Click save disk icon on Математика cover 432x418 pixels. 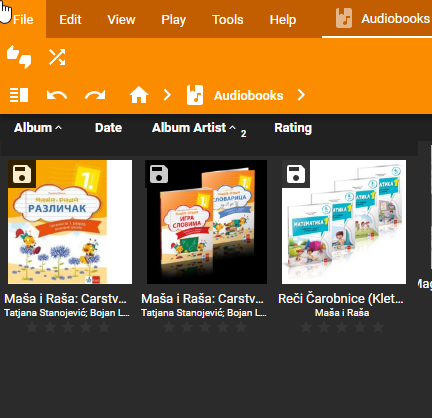click(296, 174)
